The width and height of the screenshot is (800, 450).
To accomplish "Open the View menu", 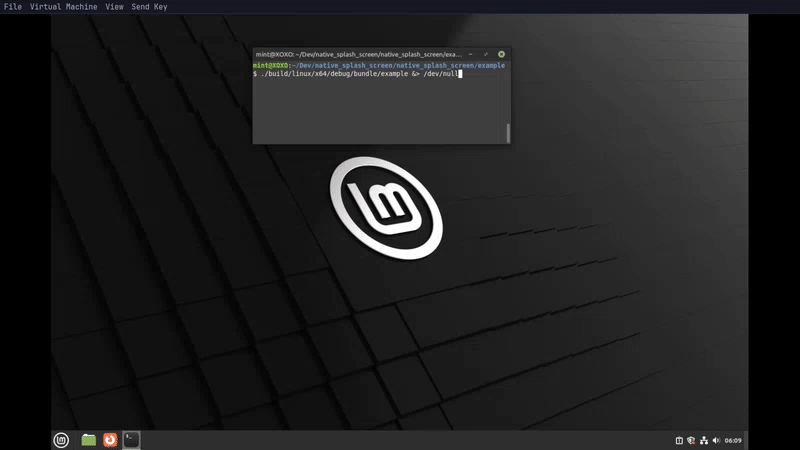I will (114, 7).
